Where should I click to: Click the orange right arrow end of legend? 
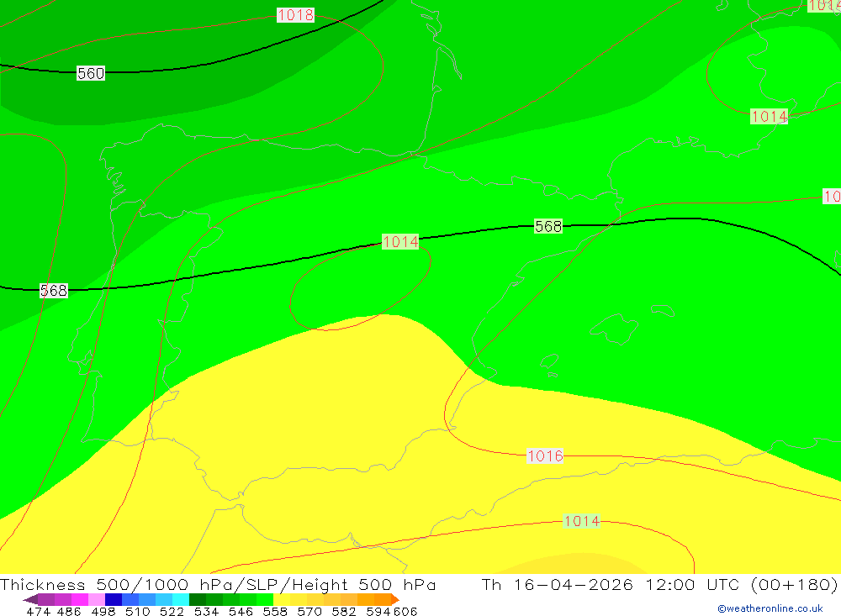click(x=394, y=599)
